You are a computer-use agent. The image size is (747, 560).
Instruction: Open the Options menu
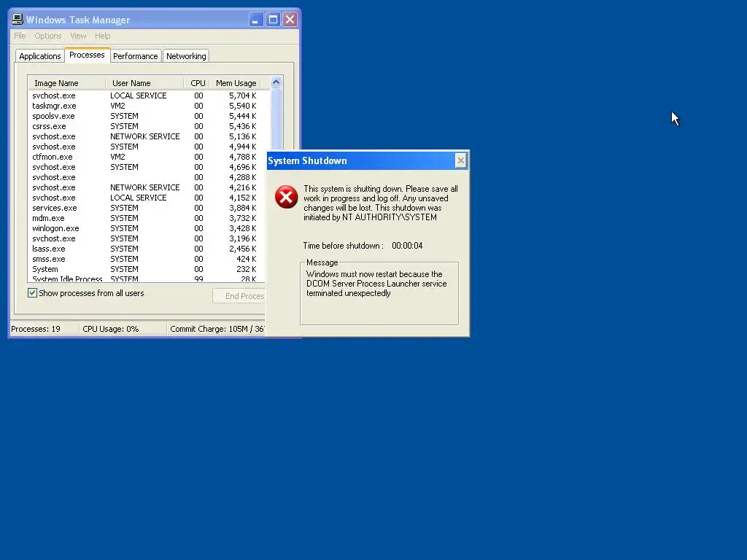47,36
